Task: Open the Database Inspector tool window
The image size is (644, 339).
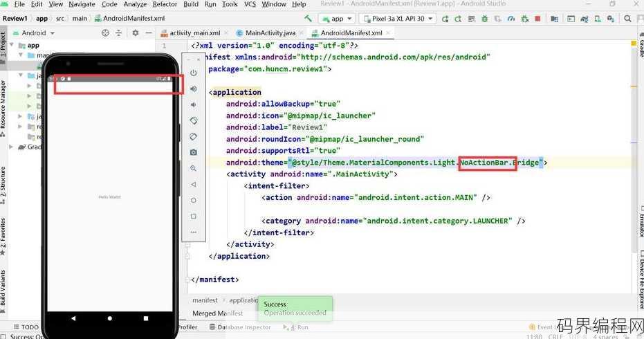Action: click(240, 327)
